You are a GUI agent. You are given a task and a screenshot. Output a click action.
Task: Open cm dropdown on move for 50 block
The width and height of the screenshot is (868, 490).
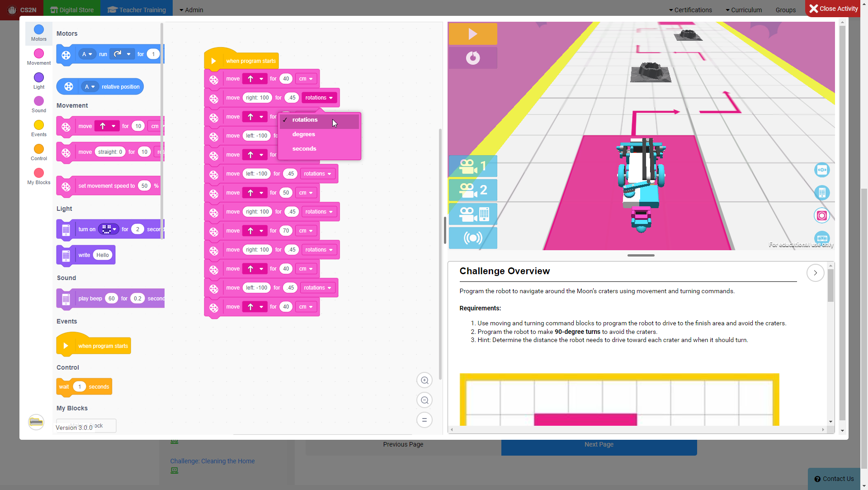coord(306,193)
